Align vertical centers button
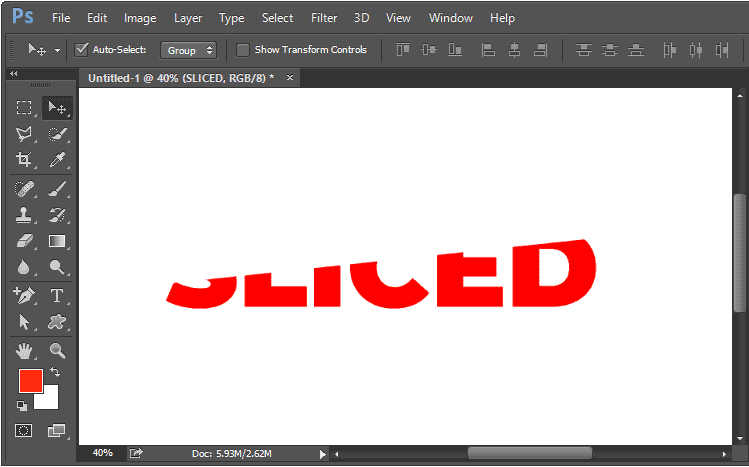 pyautogui.click(x=429, y=50)
